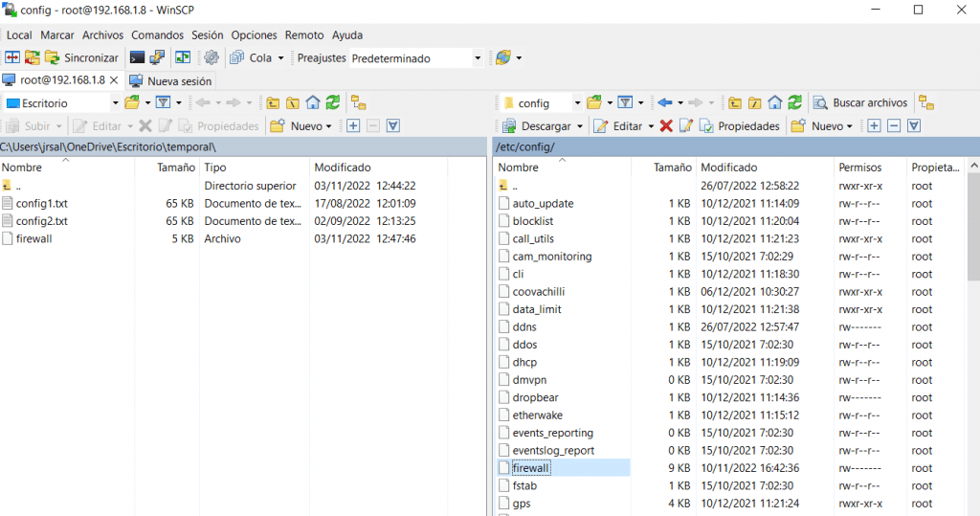Expand the Preajustes Predeterminado dropdown
Viewport: 980px width, 516px height.
pos(478,58)
